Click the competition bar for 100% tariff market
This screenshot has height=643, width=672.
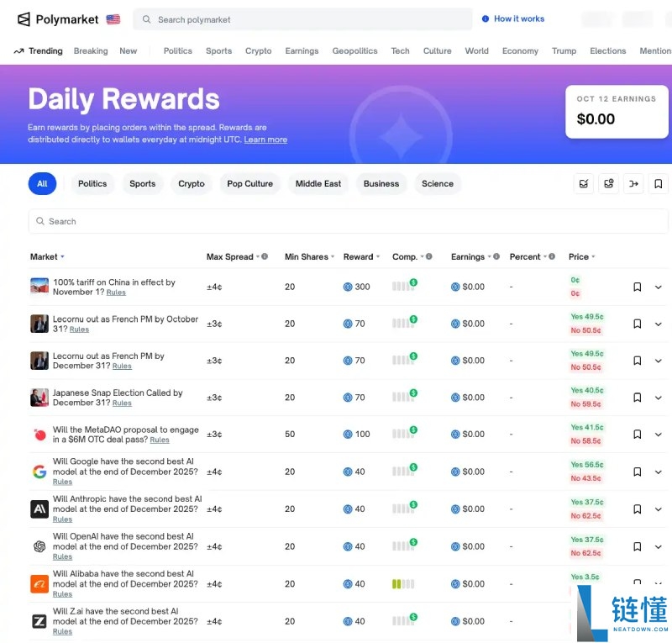pyautogui.click(x=405, y=285)
